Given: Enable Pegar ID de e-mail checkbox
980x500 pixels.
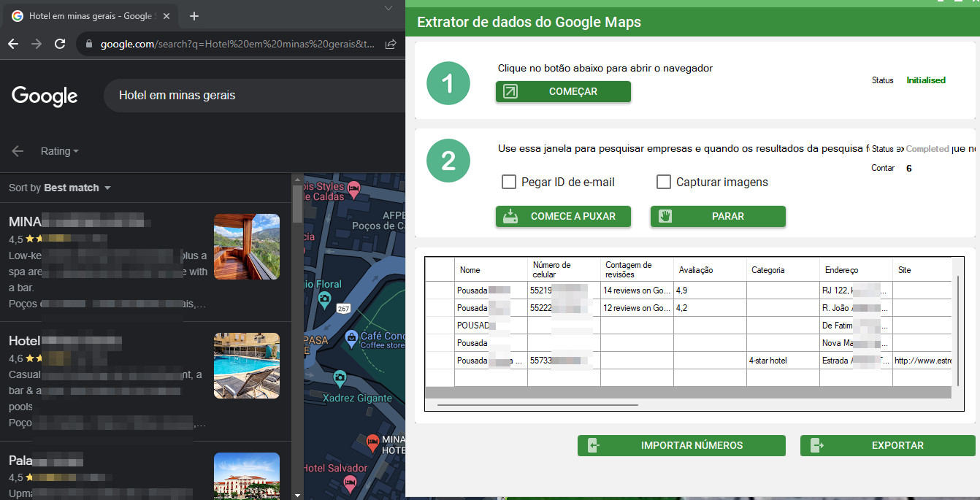Looking at the screenshot, I should click(x=509, y=182).
